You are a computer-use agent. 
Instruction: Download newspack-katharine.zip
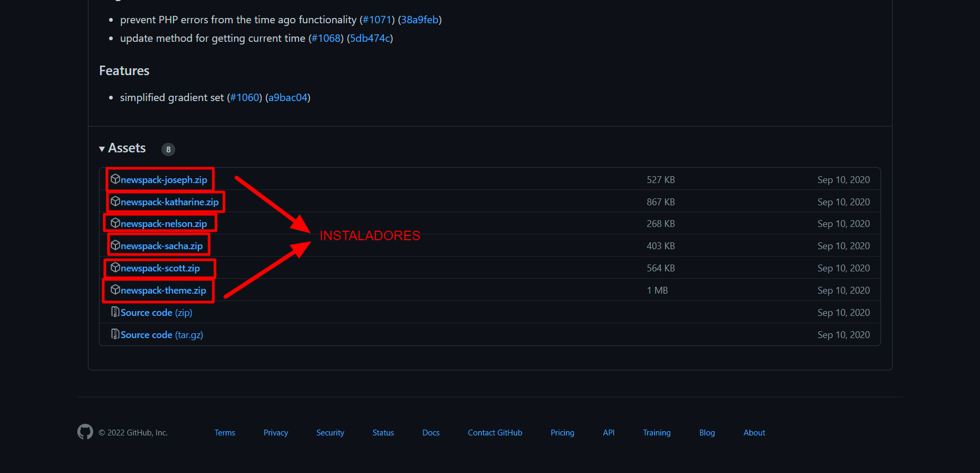point(169,202)
